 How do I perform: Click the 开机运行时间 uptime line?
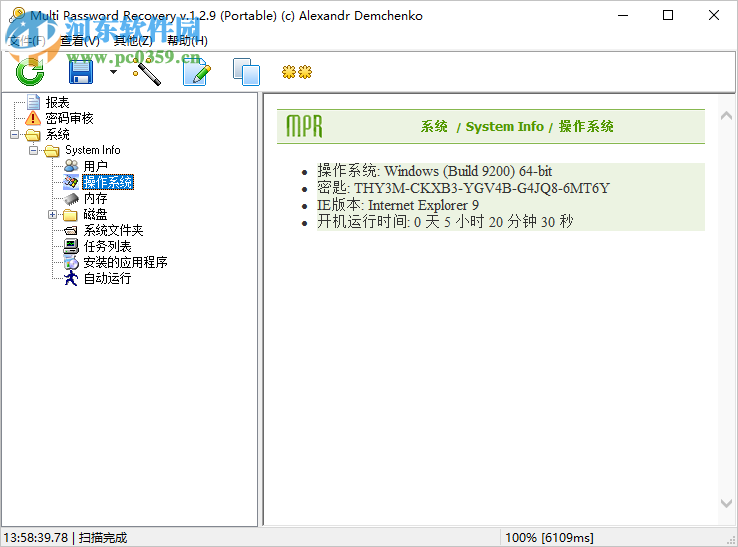pos(445,221)
